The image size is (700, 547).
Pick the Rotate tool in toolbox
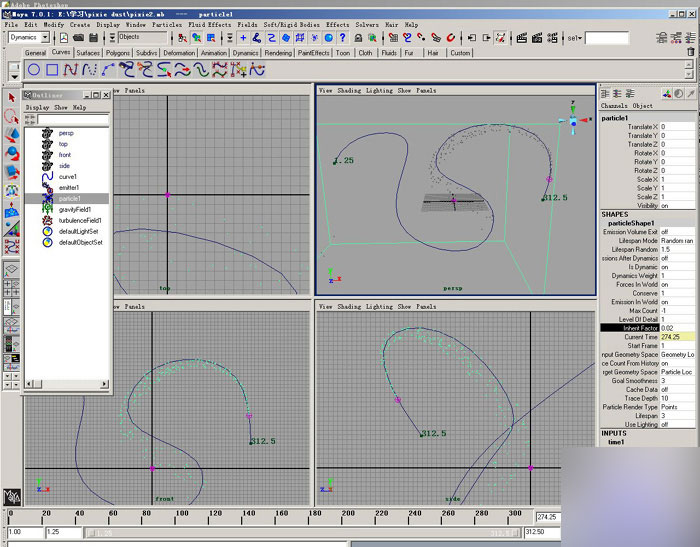(x=11, y=153)
